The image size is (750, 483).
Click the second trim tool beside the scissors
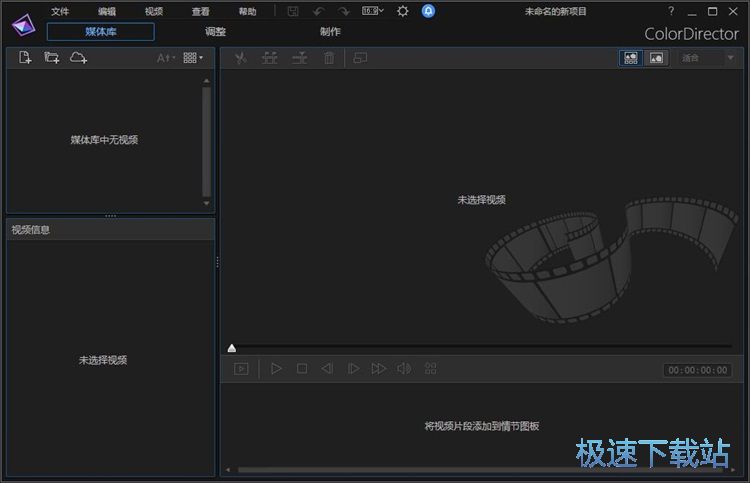pyautogui.click(x=270, y=58)
